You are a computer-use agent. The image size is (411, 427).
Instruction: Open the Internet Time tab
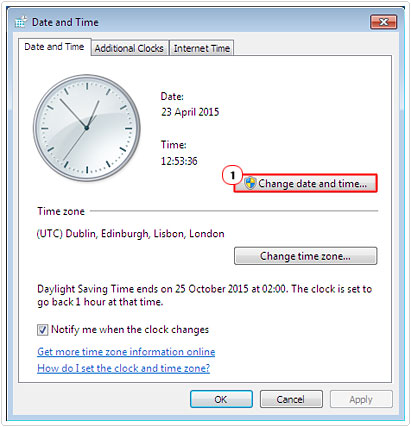(202, 48)
